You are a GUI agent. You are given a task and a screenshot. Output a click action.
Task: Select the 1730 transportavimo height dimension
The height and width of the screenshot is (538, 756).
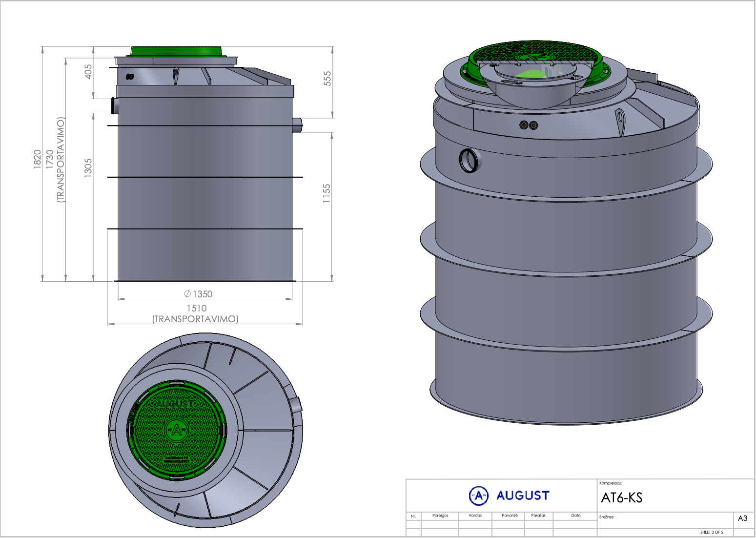click(55, 160)
